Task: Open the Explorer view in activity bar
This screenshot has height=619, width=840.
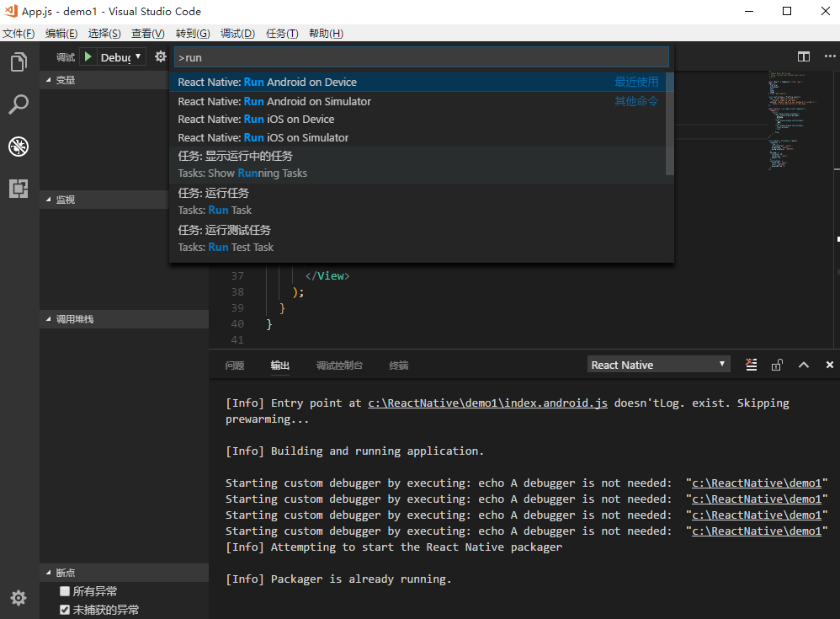Action: [x=19, y=62]
